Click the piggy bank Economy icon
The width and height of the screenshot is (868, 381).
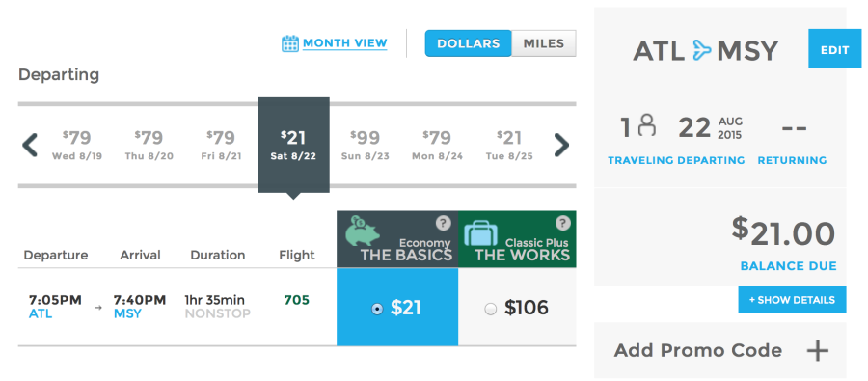point(364,231)
